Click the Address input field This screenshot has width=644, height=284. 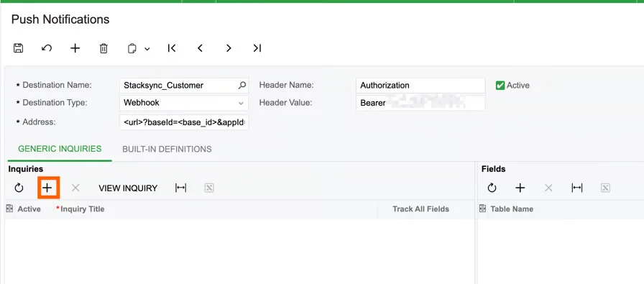click(184, 122)
